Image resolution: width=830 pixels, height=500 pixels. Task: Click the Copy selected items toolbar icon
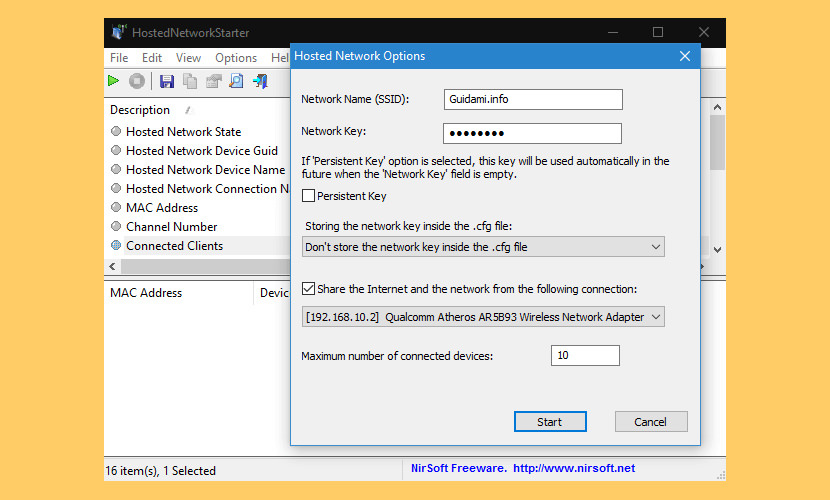[190, 81]
